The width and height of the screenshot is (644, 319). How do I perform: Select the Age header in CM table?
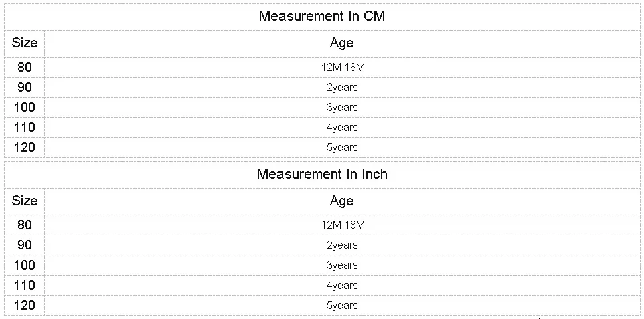pyautogui.click(x=341, y=43)
